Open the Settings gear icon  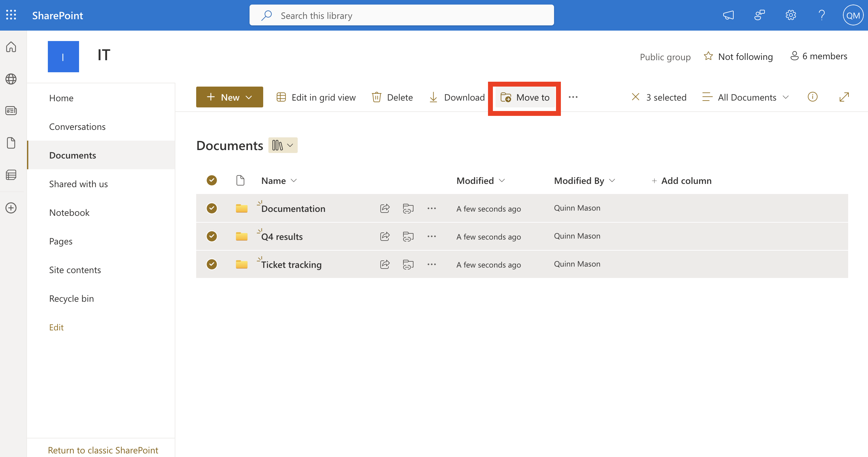coord(791,15)
